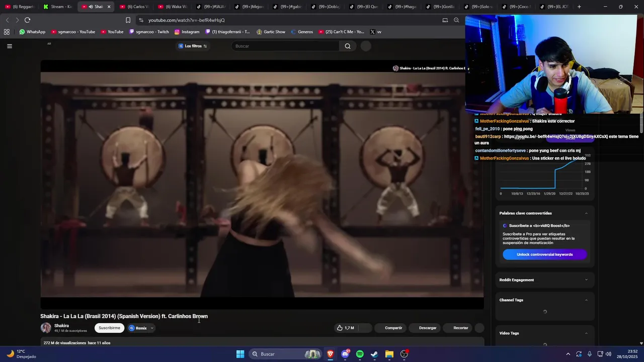This screenshot has height=362, width=644.
Task: Click the more actions circle beside Recortar
Action: point(479,328)
